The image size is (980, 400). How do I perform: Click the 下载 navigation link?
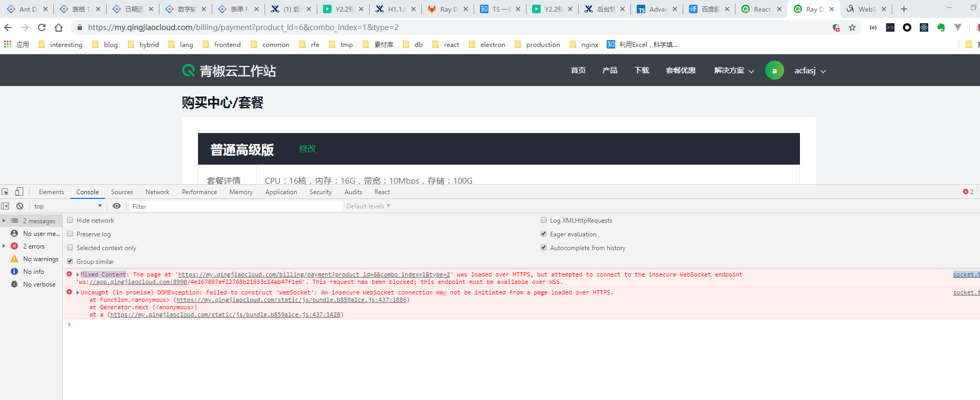coord(642,70)
